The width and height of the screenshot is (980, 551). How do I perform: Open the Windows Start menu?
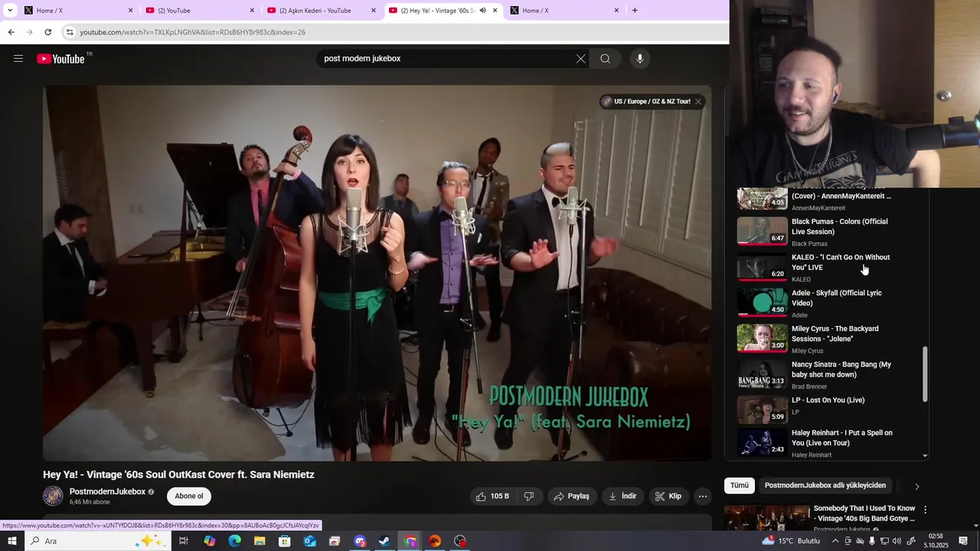point(11,541)
